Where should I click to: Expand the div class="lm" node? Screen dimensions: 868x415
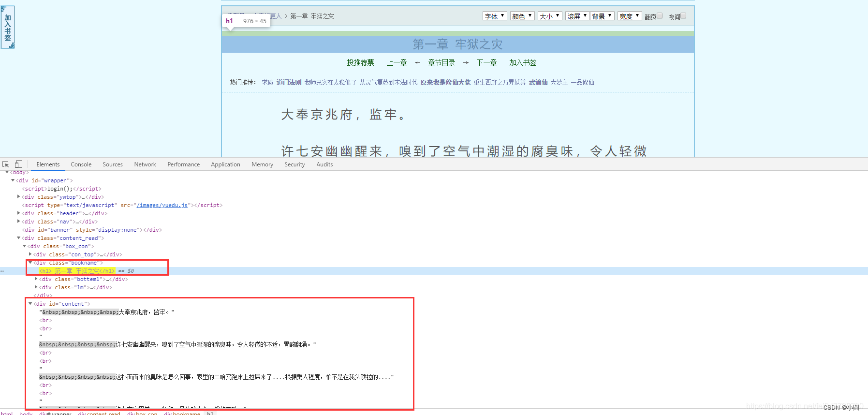point(36,287)
